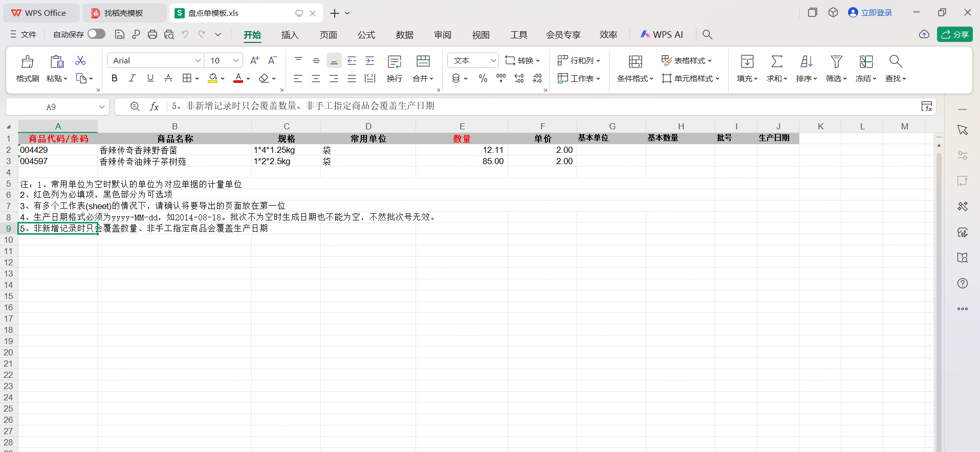Image resolution: width=980 pixels, height=452 pixels.
Task: Open Conditional Formatting (条件格式) dropdown
Action: tap(635, 78)
